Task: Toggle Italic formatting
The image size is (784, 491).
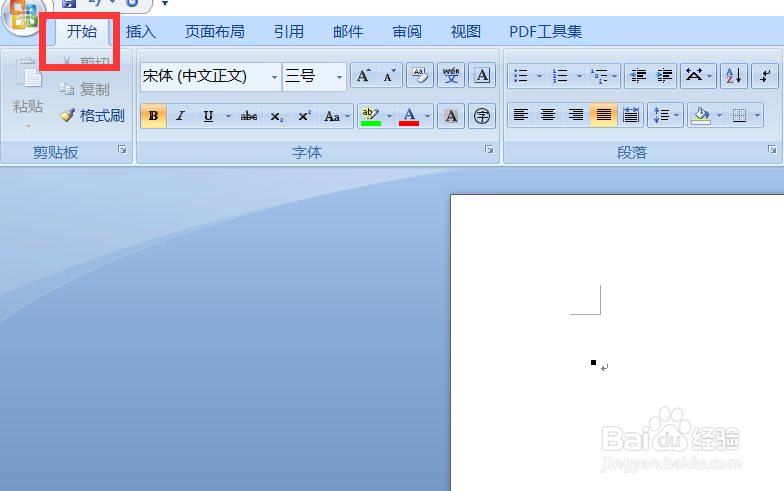Action: [x=180, y=116]
